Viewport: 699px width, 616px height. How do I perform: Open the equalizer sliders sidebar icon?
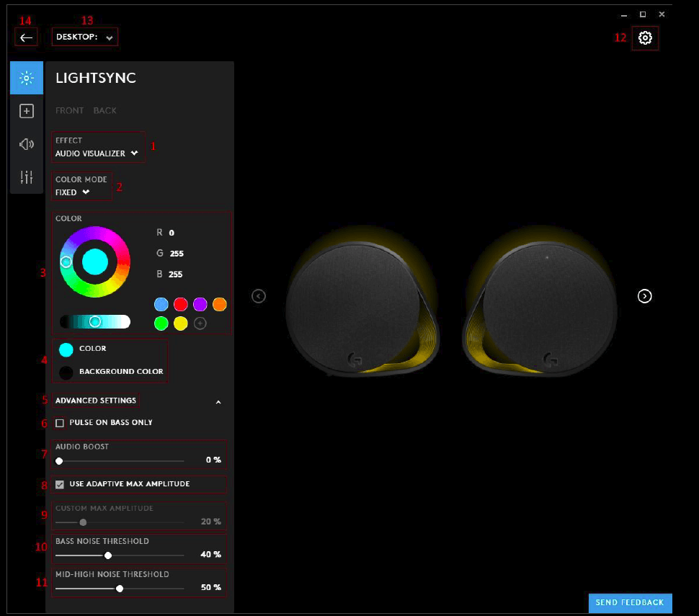click(x=27, y=177)
